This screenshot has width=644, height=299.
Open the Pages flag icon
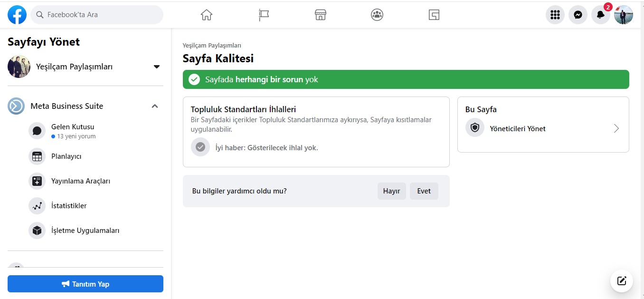point(264,15)
